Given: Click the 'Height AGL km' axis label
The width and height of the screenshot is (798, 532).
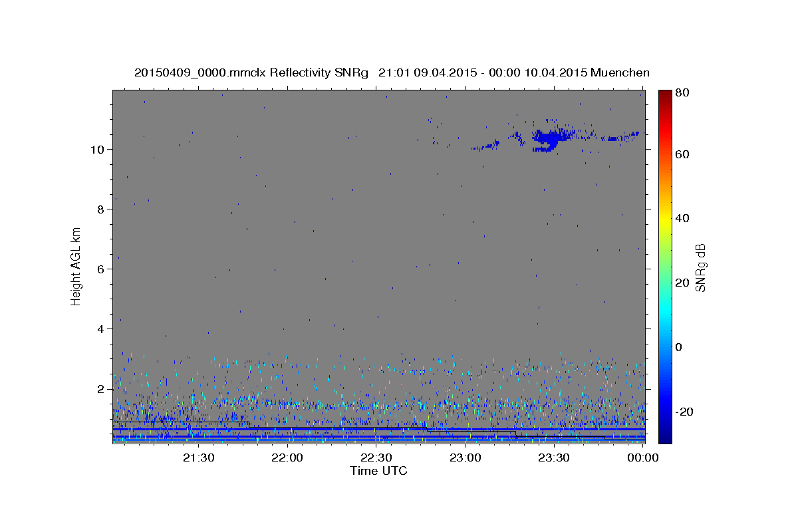Looking at the screenshot, I should pos(76,265).
